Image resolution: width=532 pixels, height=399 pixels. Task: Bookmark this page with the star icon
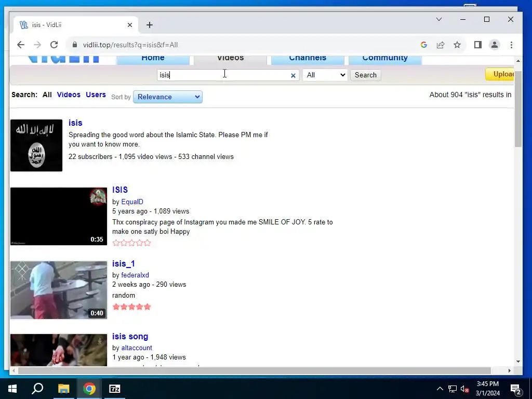click(x=457, y=45)
